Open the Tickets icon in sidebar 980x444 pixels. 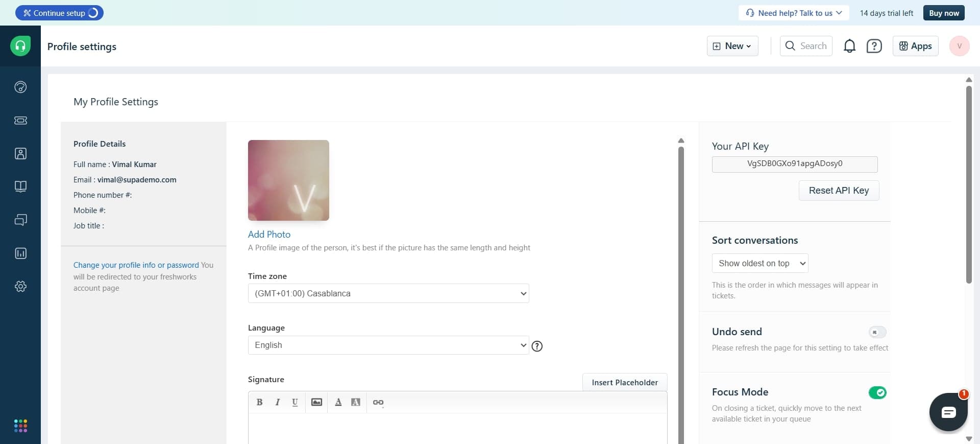[x=20, y=121]
